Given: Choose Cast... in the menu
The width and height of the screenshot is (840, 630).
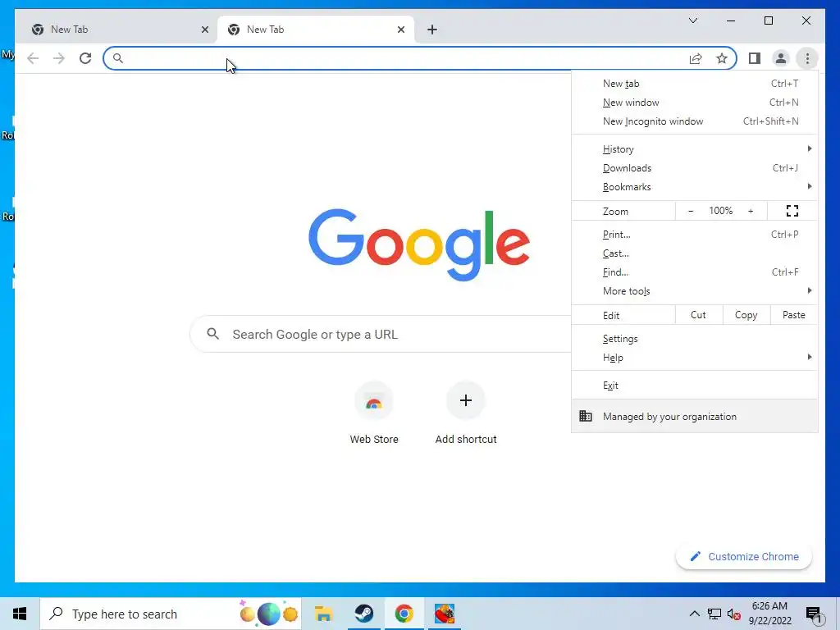Looking at the screenshot, I should click(694, 253).
